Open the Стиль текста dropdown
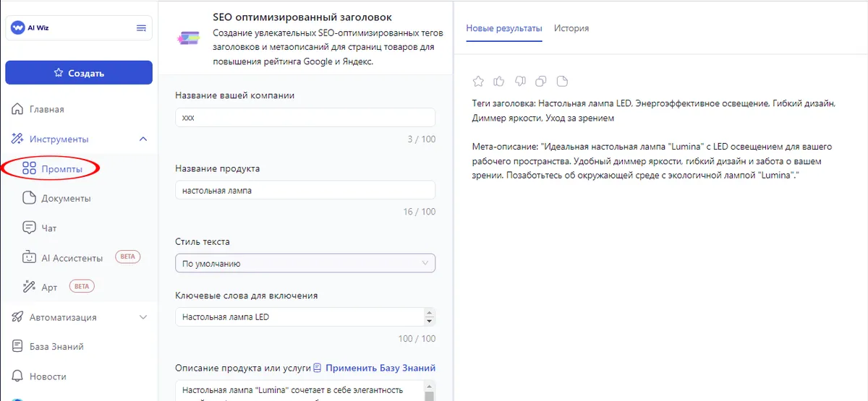The width and height of the screenshot is (868, 401). pyautogui.click(x=305, y=264)
